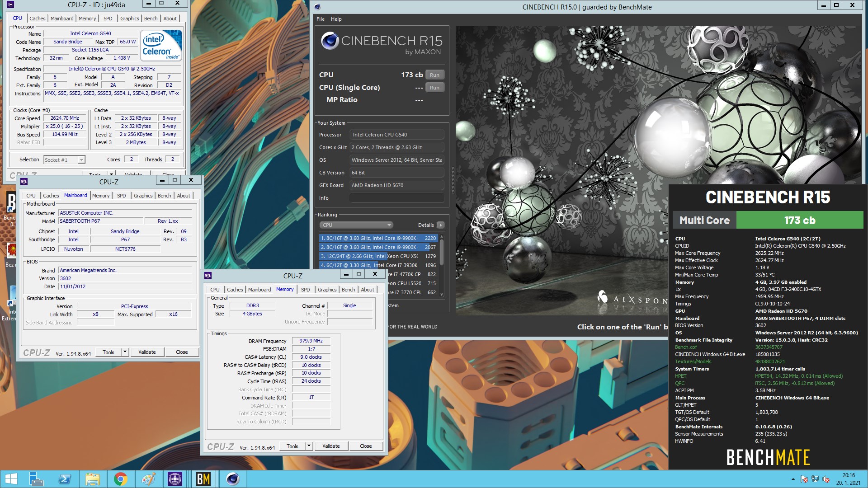Viewport: 868px width, 488px height.
Task: Open About tab in top CPU-Z window
Action: pyautogui.click(x=170, y=19)
